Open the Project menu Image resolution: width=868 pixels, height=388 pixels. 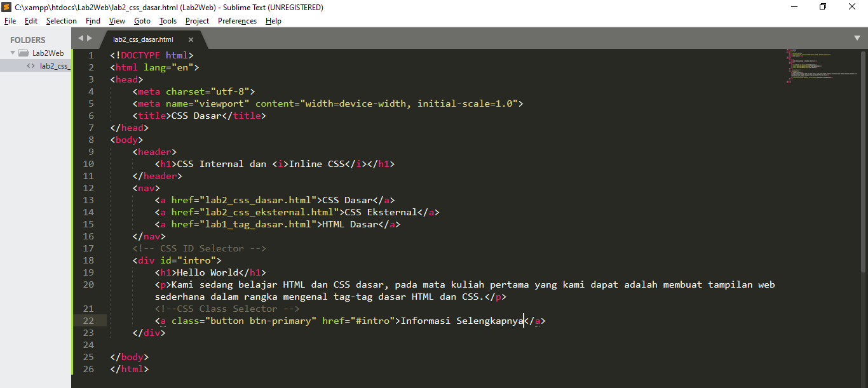pyautogui.click(x=197, y=21)
